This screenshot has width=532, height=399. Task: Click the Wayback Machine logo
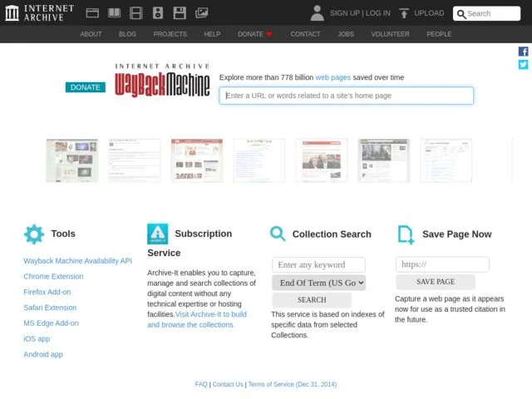(162, 81)
